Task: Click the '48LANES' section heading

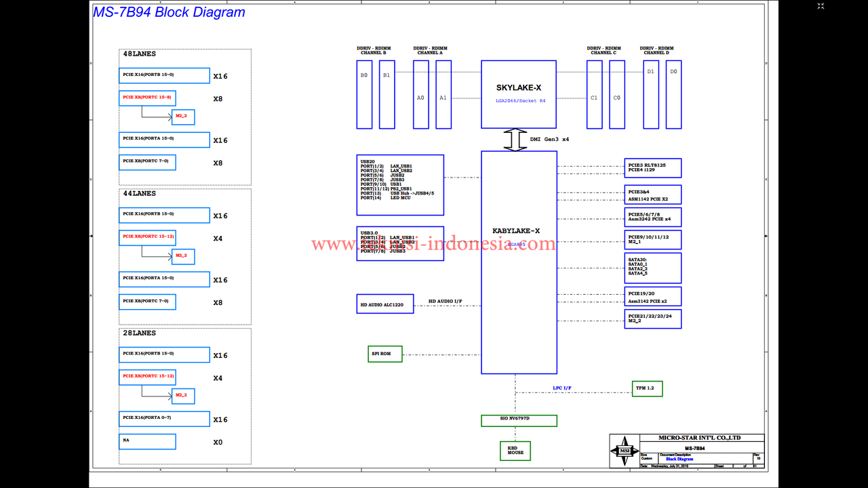Action: pos(139,54)
